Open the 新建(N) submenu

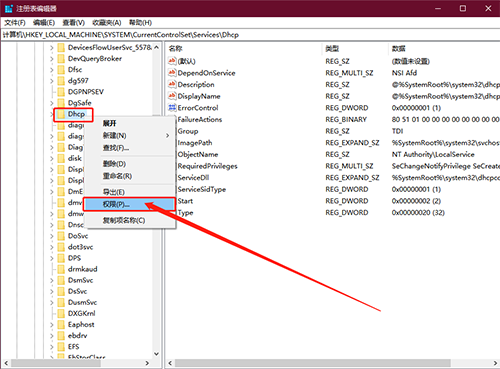[130, 136]
